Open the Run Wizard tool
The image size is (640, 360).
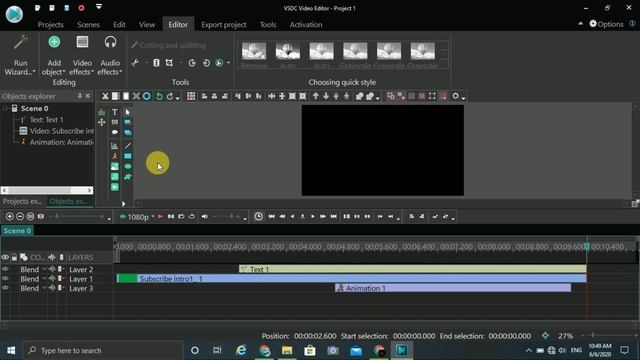click(20, 55)
